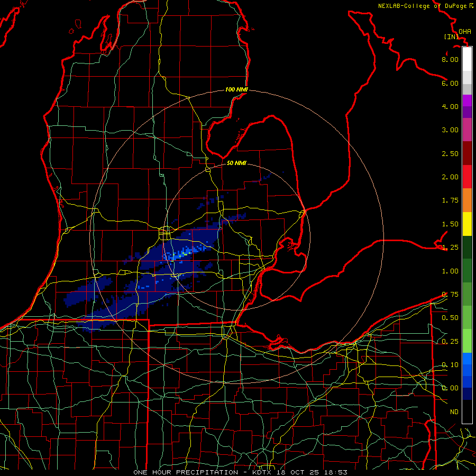476x476 pixels.
Task: Click the [IN] units label
Action: 452,36
